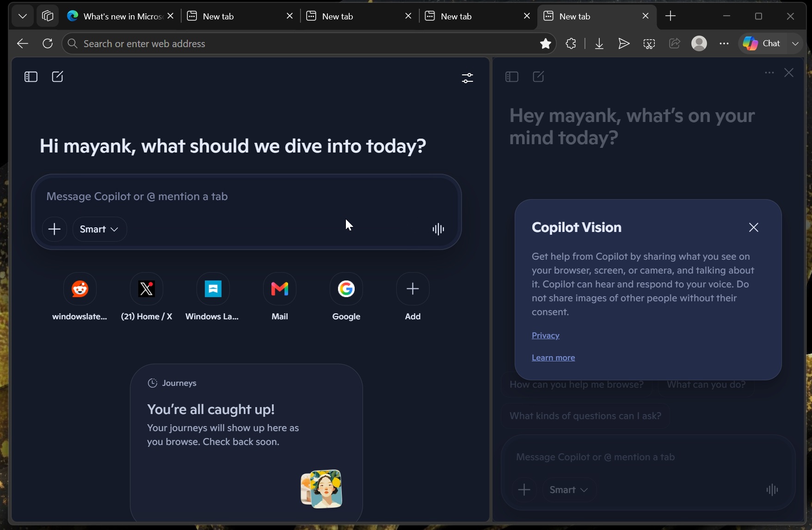
Task: Close the Copilot side pane
Action: [789, 73]
